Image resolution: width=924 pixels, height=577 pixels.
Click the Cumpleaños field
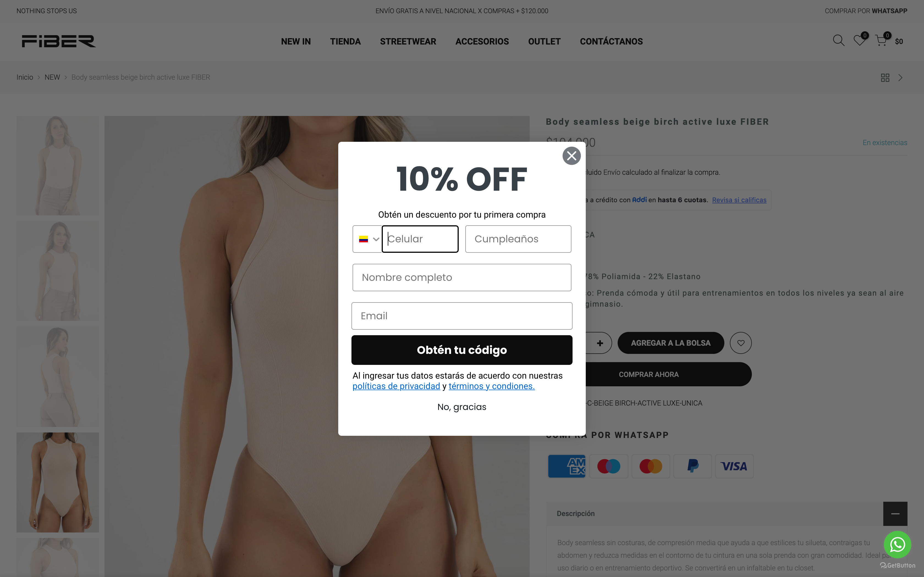pyautogui.click(x=518, y=239)
